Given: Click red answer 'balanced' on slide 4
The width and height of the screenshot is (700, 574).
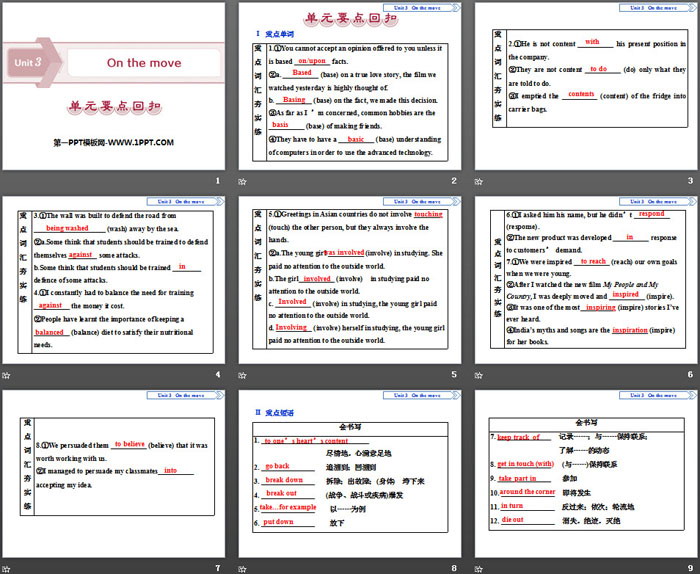Looking at the screenshot, I should click(49, 332).
